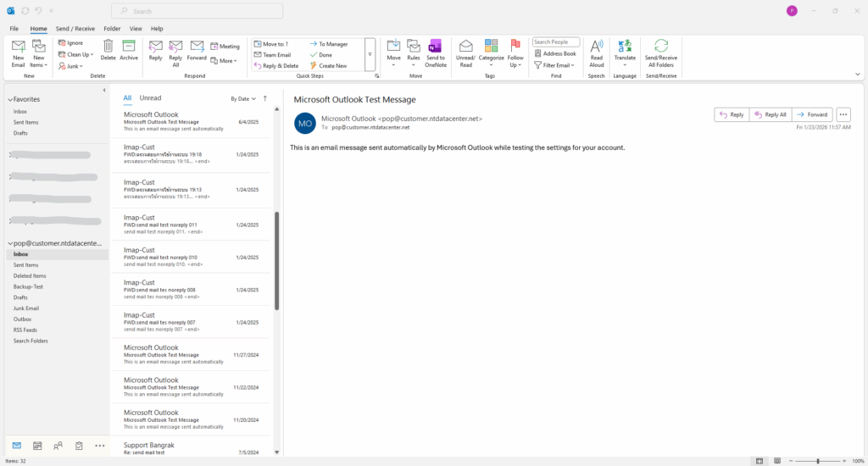This screenshot has height=466, width=868.
Task: Reverse sort order with the arrow toggle
Action: 265,98
